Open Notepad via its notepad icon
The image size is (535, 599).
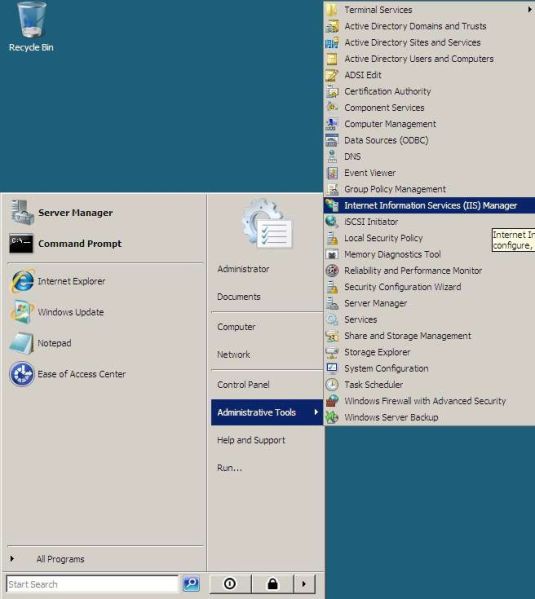(22, 343)
